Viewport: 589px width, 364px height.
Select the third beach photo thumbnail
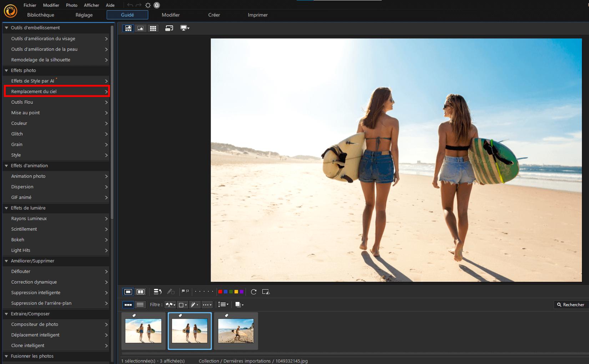point(236,330)
